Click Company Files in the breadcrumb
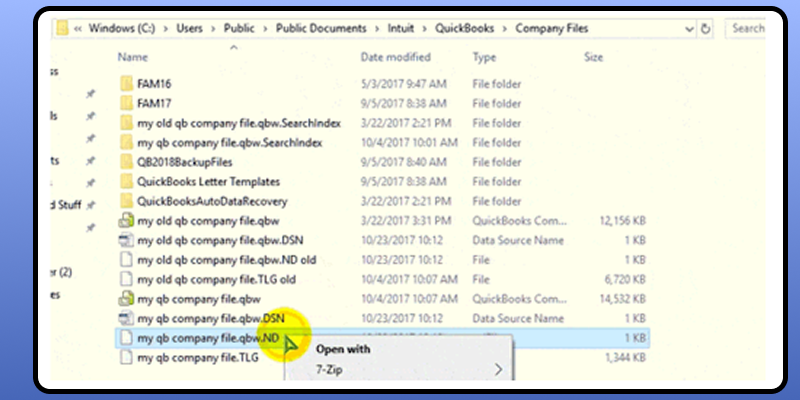Image resolution: width=800 pixels, height=400 pixels. click(552, 29)
